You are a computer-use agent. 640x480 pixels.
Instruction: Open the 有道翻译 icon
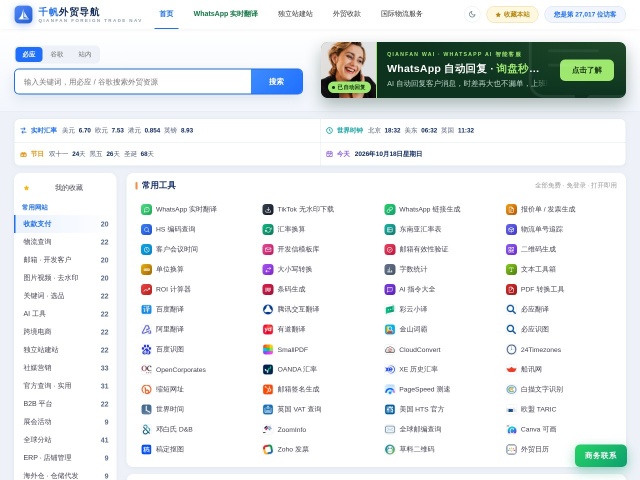point(268,329)
